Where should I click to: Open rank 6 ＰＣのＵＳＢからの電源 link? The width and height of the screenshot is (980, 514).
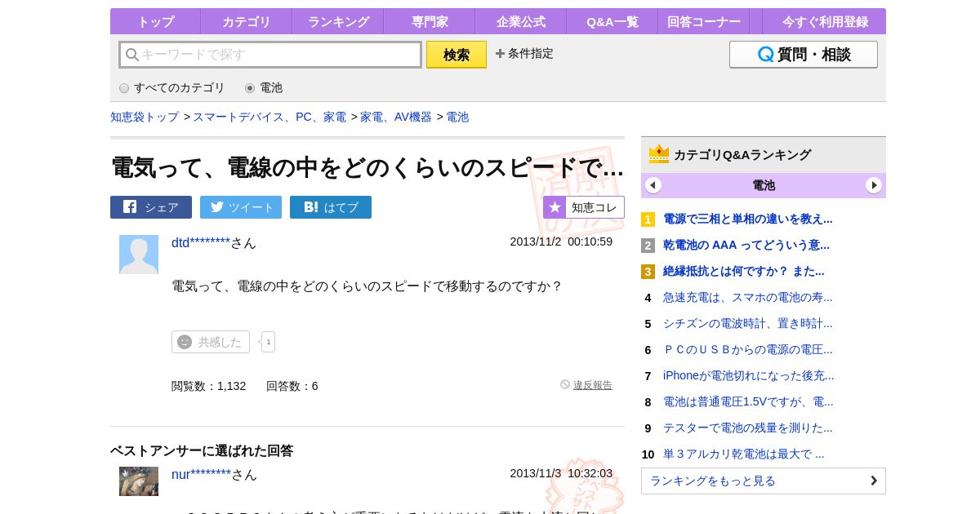[748, 349]
